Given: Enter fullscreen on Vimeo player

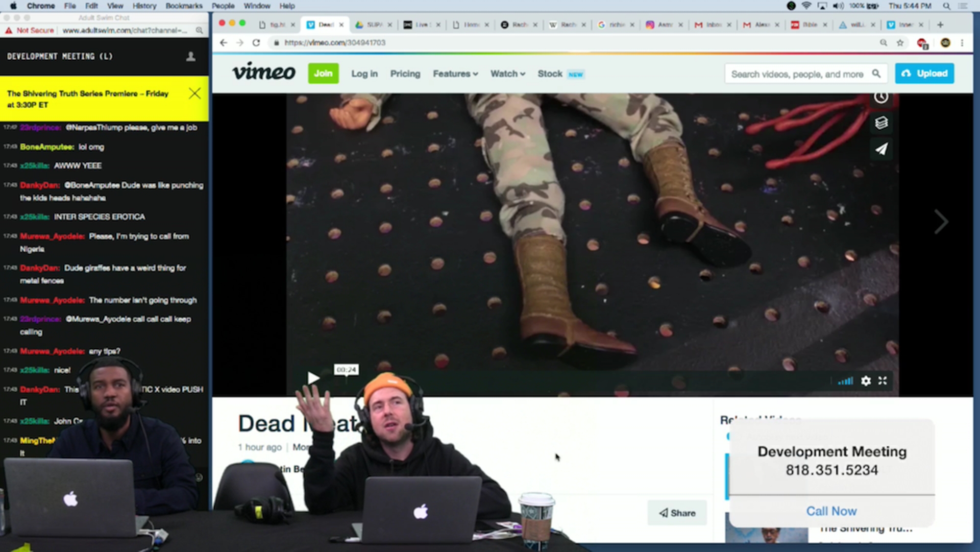Looking at the screenshot, I should (x=883, y=381).
